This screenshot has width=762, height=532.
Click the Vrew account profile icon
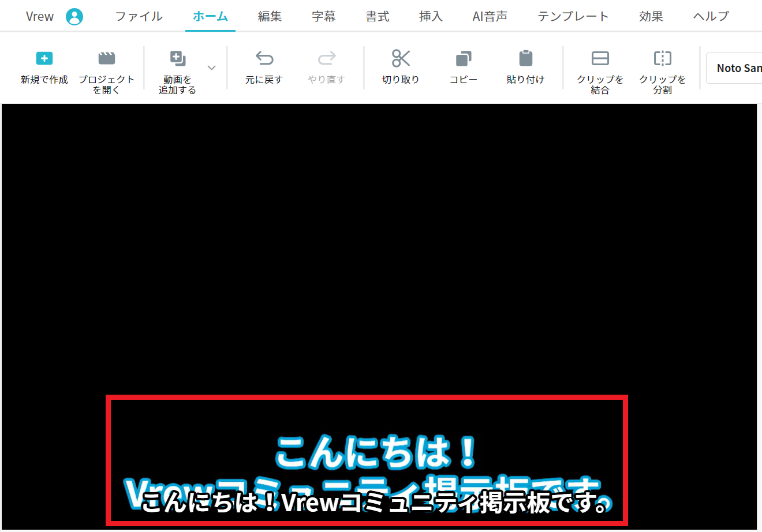click(x=74, y=17)
